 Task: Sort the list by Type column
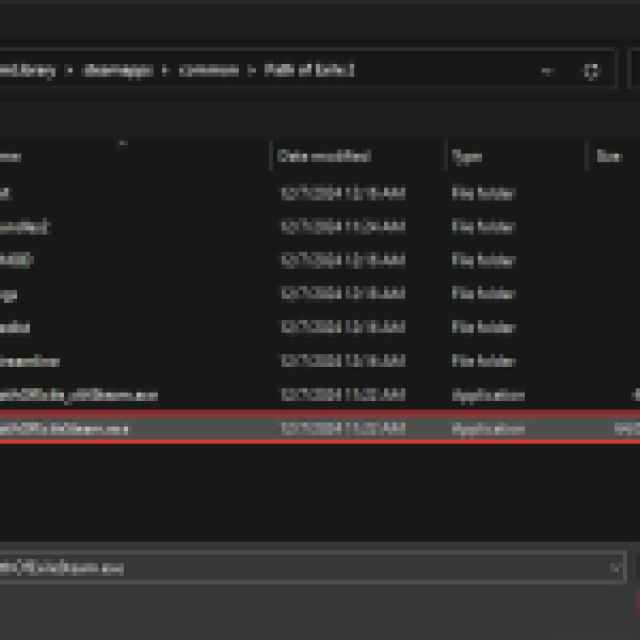click(x=467, y=157)
